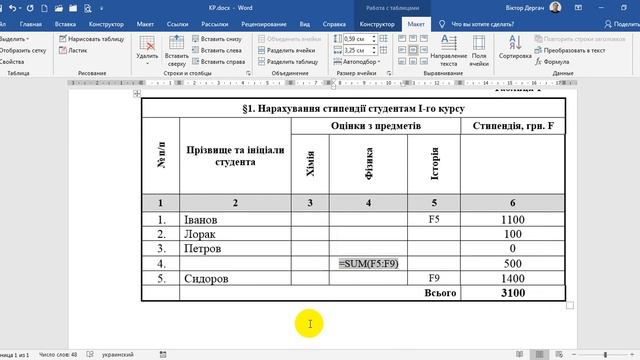640x360 pixels.
Task: Open the Rows and Columns dialog launcher
Action: [x=248, y=73]
